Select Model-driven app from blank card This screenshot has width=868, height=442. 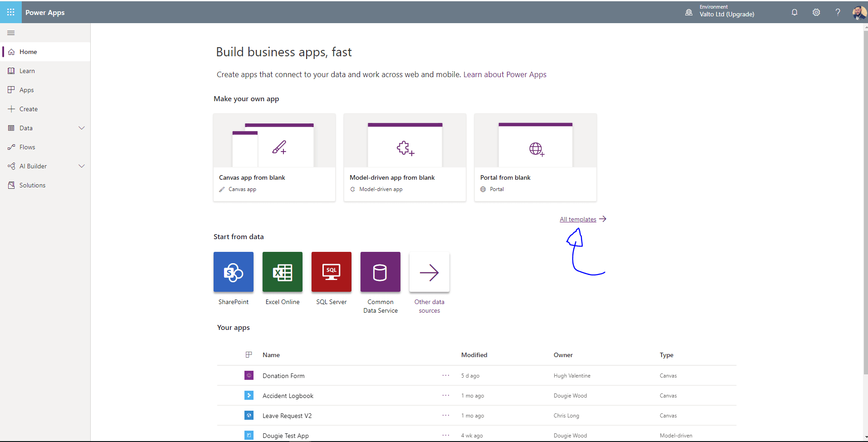pyautogui.click(x=405, y=157)
